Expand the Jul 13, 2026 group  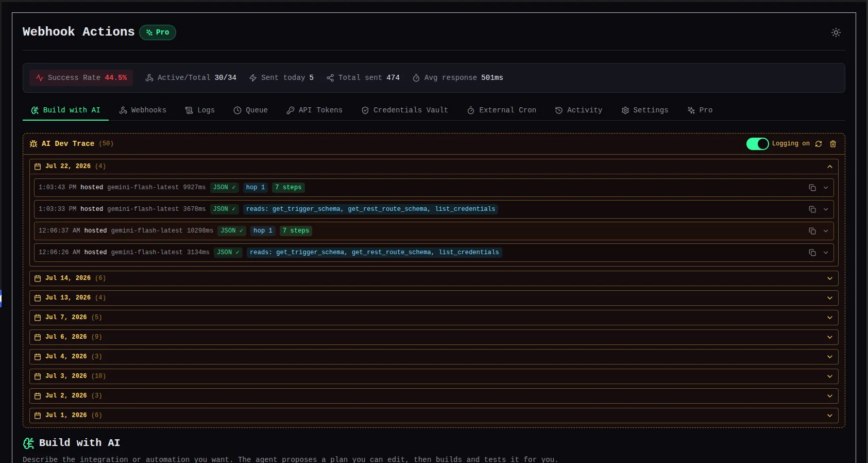pos(434,298)
